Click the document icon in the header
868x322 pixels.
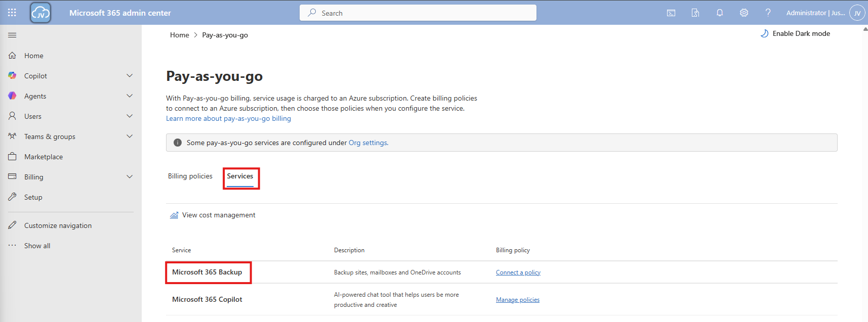(695, 13)
